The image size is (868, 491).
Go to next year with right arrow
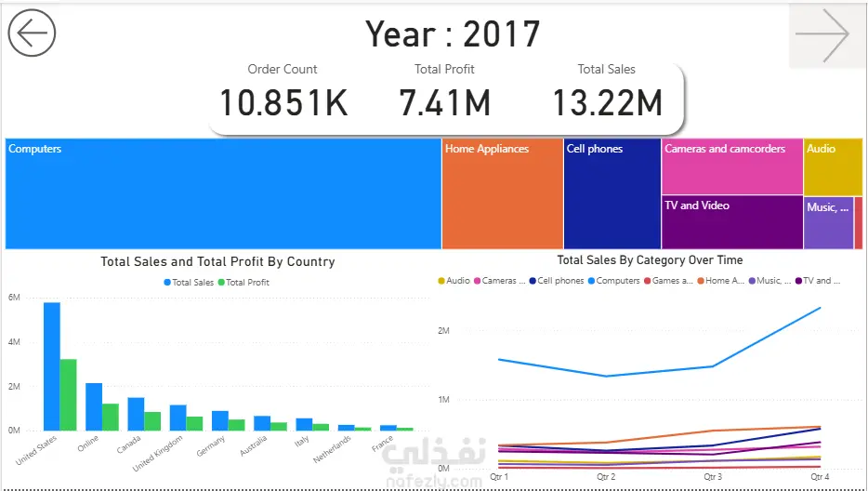click(822, 35)
